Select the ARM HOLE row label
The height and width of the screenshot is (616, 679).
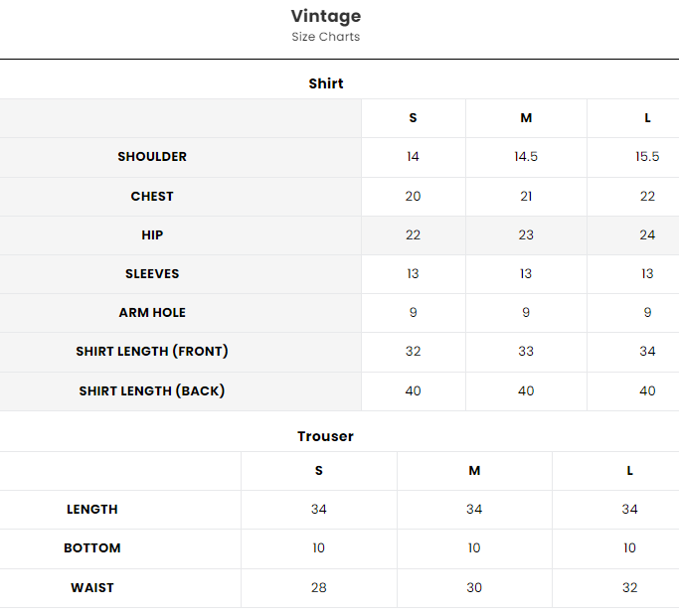[152, 313]
